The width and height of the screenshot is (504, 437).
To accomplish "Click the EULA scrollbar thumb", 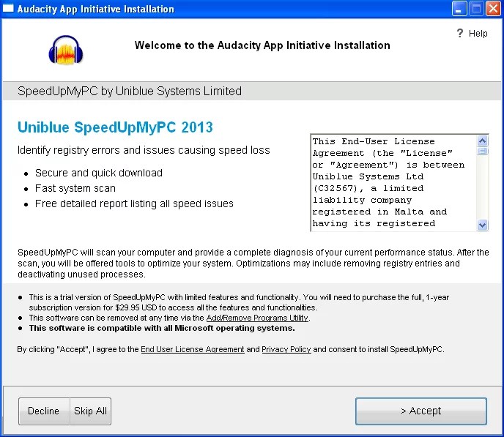I will coord(482,151).
